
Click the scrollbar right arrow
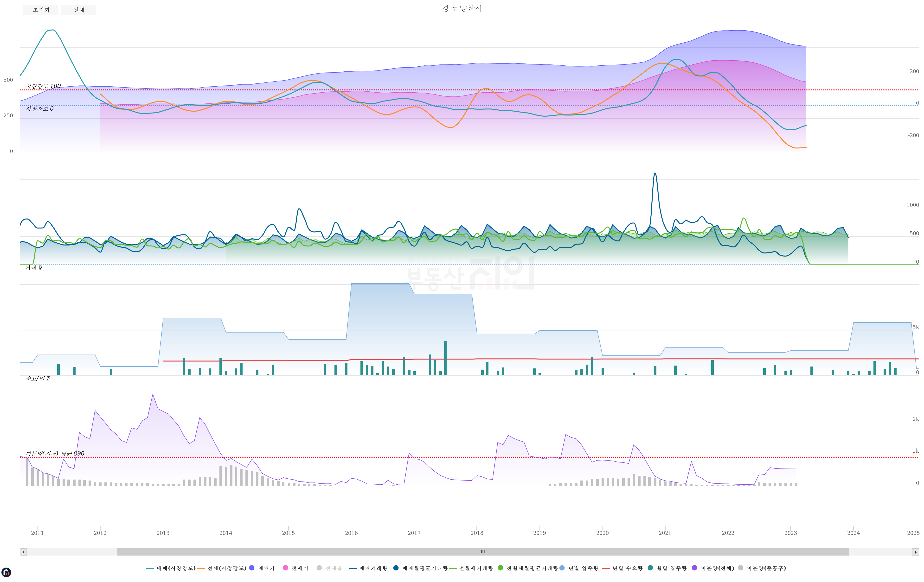(916, 552)
